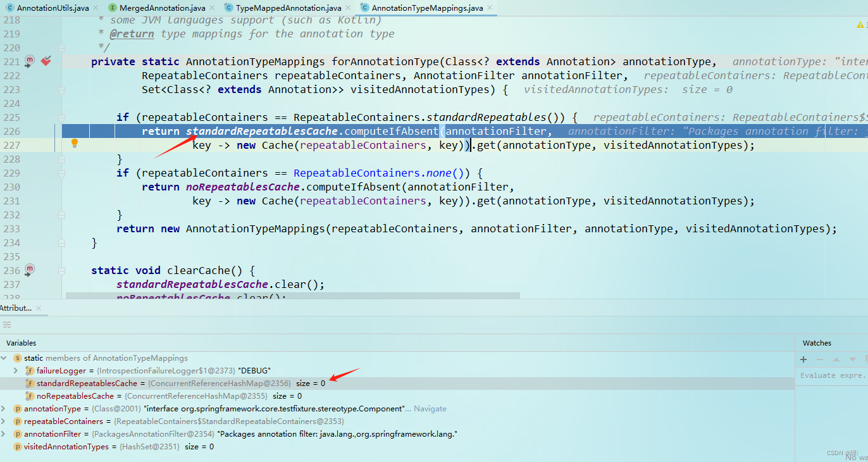Click the horizontal scrollbar below the editor
868x462 pixels.
click(x=292, y=296)
